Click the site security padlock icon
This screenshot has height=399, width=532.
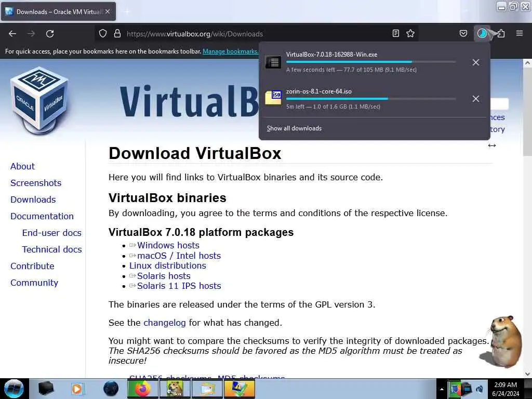click(117, 34)
